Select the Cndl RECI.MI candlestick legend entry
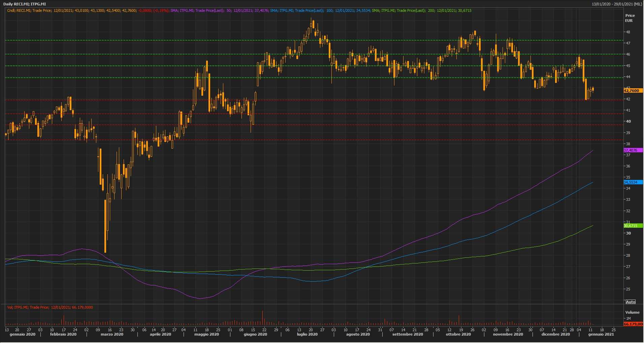The width and height of the screenshot is (644, 343). 88,10
